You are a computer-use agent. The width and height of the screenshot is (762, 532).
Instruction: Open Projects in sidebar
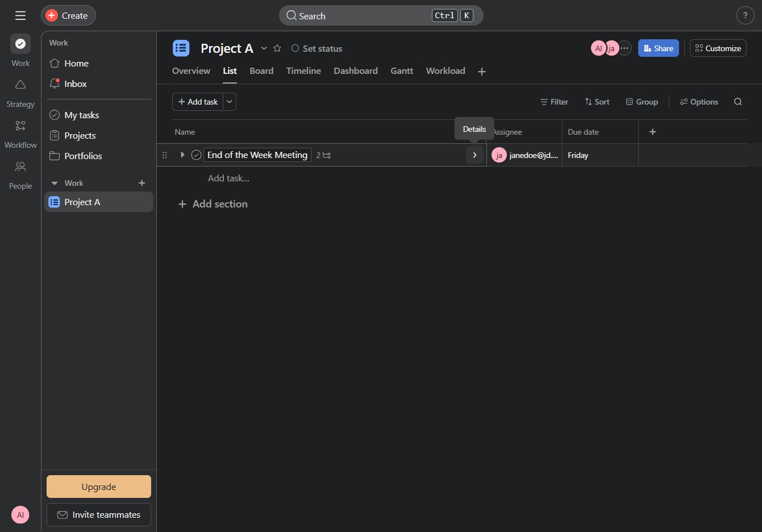click(x=99, y=135)
